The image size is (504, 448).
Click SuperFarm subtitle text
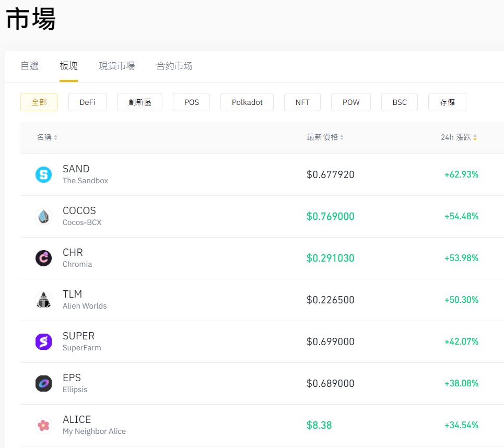point(81,348)
